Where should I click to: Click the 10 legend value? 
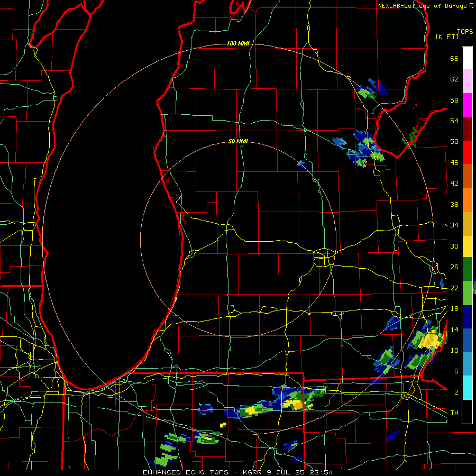click(x=454, y=351)
